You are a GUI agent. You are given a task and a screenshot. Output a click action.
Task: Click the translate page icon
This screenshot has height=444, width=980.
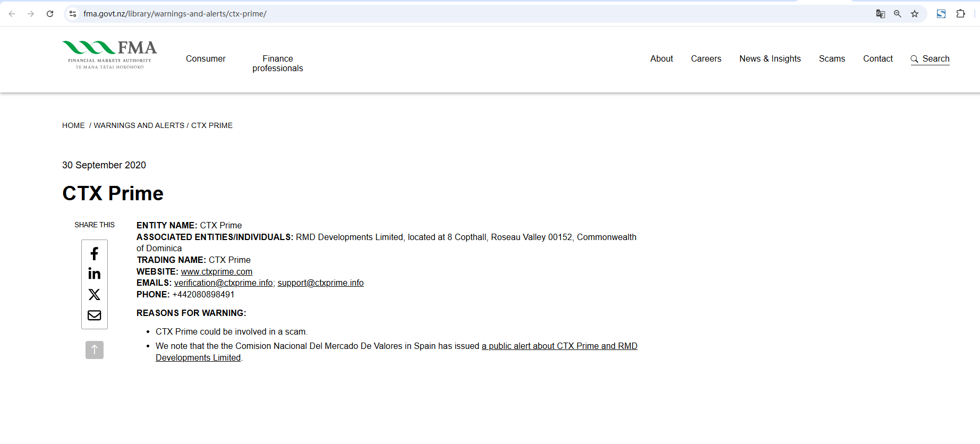coord(880,14)
